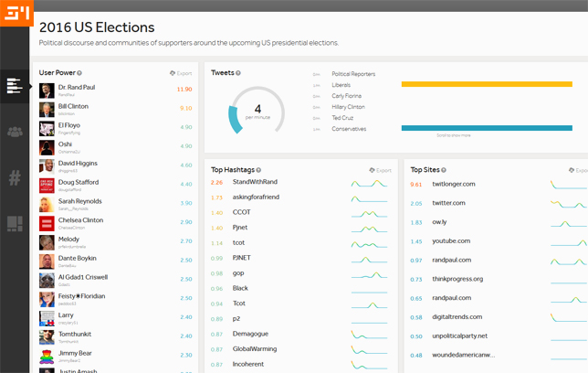Screen dimensions: 588x373
Task: Click Doug Stafford avatar
Action: point(47,186)
